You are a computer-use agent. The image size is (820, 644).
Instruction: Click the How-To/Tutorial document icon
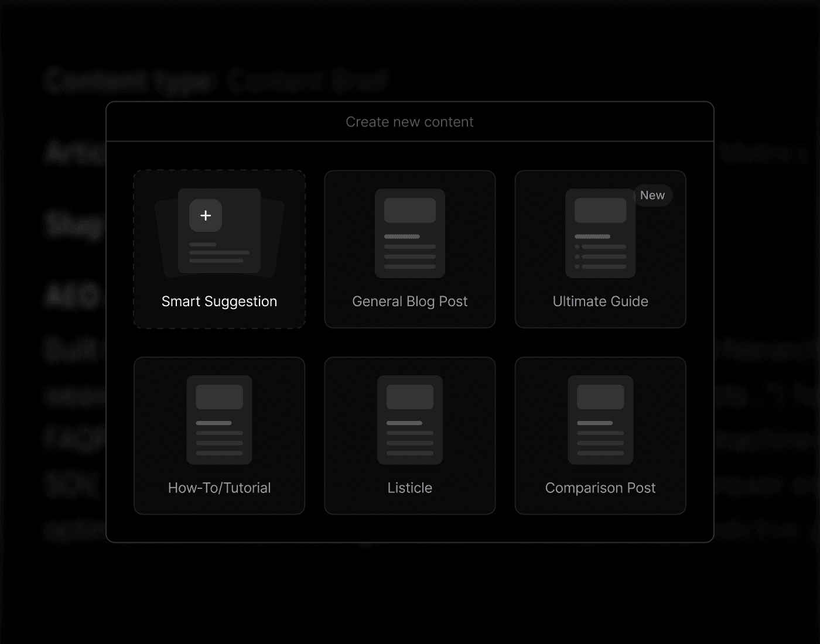point(219,419)
